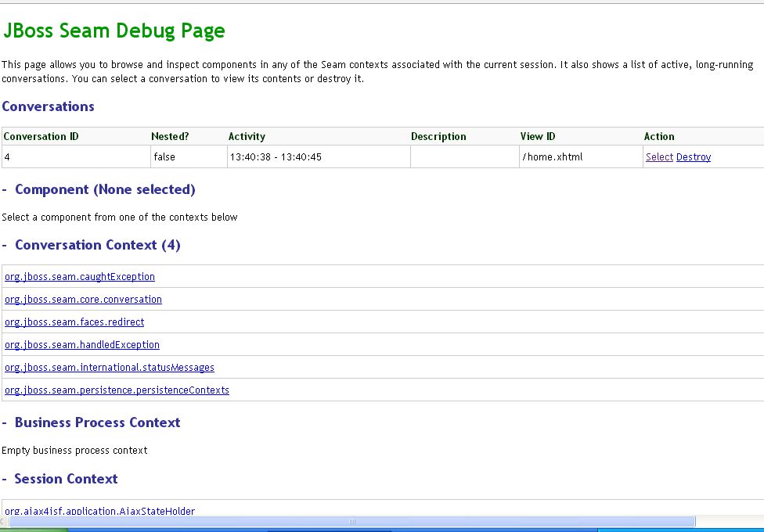Select conversation 4 via the Select link

(659, 157)
